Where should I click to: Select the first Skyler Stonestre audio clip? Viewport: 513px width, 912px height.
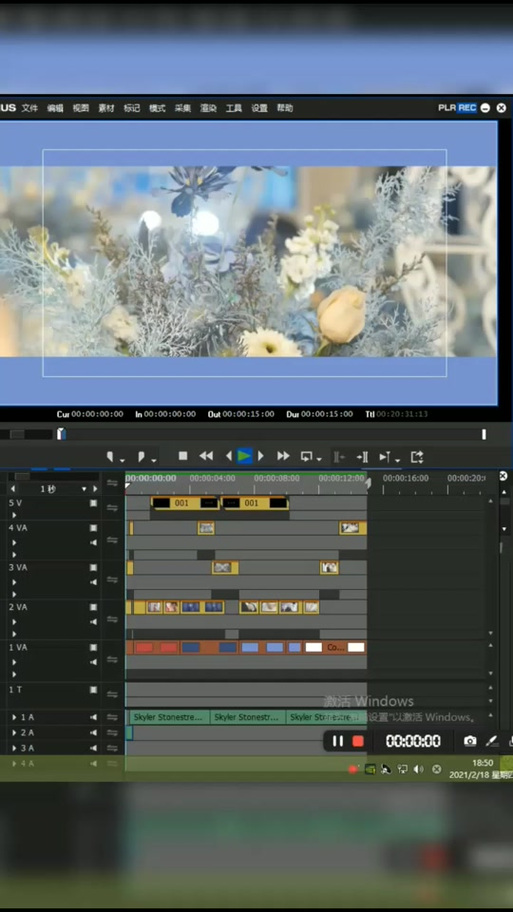click(x=169, y=718)
